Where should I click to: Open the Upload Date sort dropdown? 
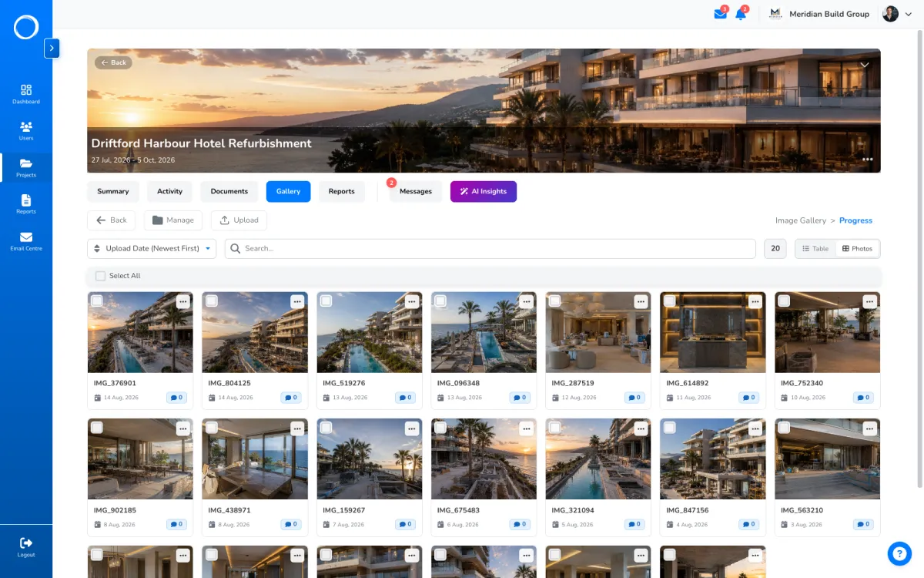click(152, 249)
